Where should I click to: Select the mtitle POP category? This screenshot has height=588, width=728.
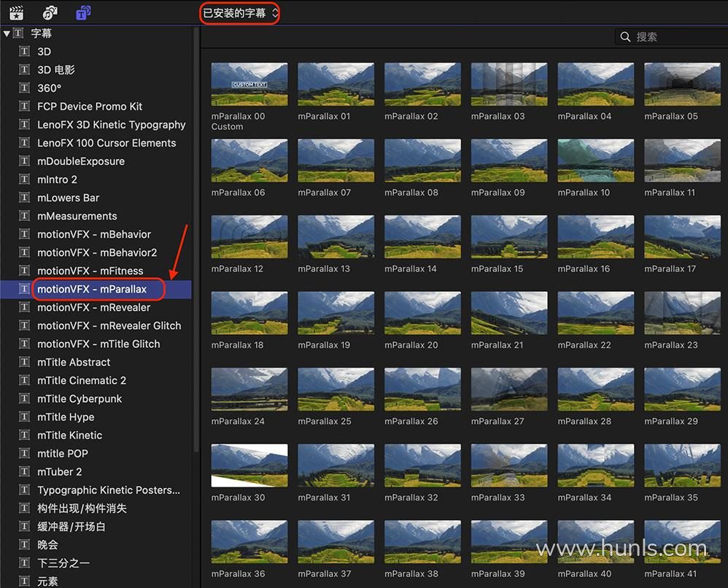pyautogui.click(x=63, y=453)
